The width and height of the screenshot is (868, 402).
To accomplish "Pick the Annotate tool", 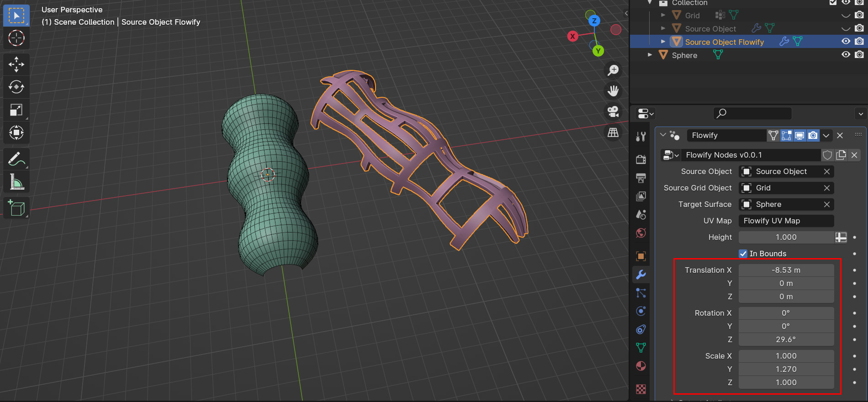I will pos(16,159).
